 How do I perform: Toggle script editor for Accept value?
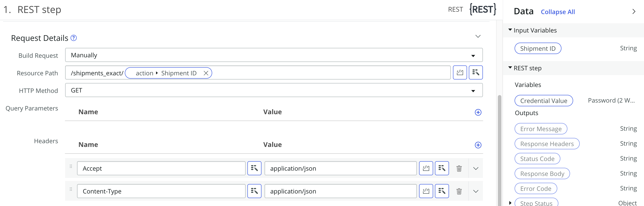tap(426, 168)
